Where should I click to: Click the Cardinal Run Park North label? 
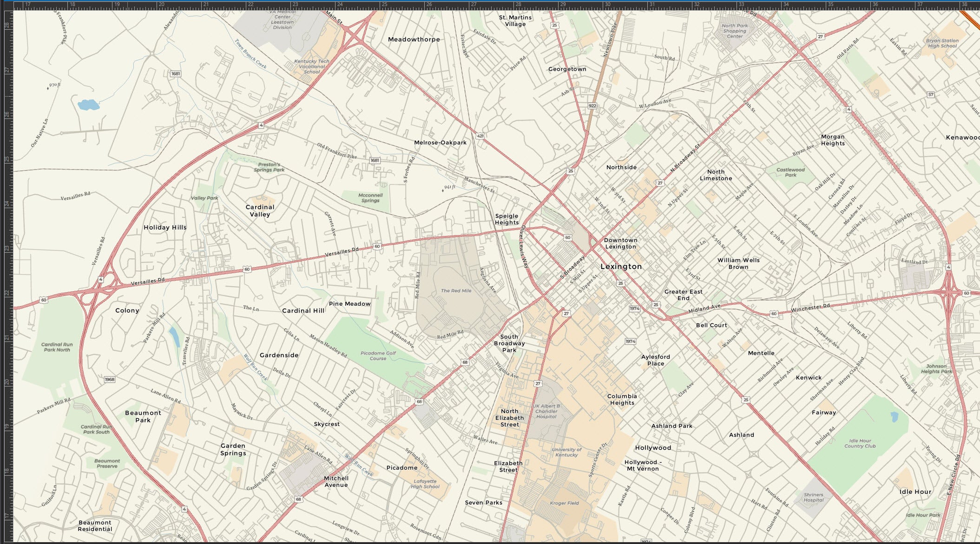click(x=57, y=347)
